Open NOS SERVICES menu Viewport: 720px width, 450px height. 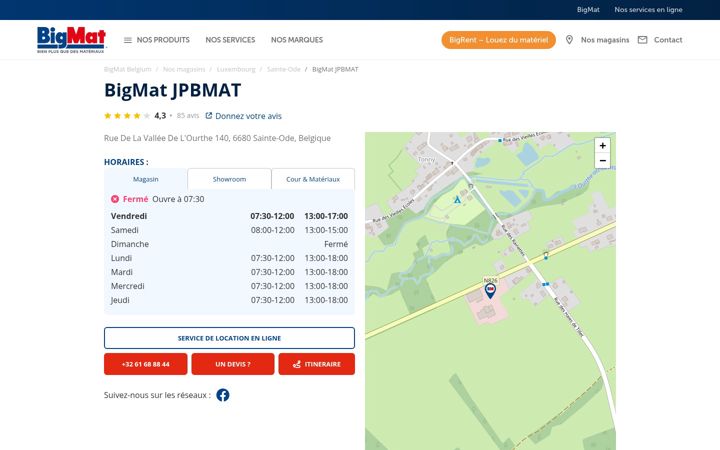230,40
